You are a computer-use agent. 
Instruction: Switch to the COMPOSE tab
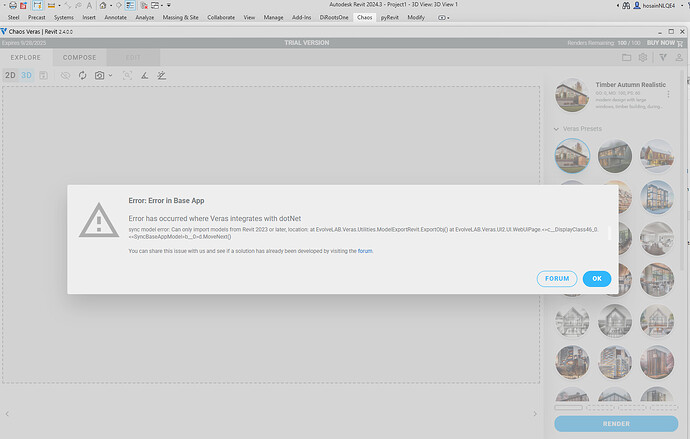79,57
